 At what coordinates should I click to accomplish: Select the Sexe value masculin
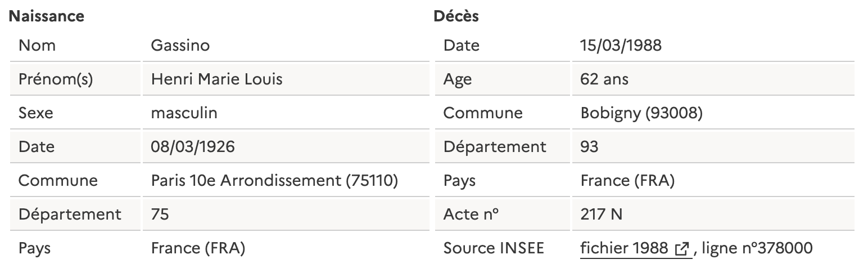pos(184,113)
